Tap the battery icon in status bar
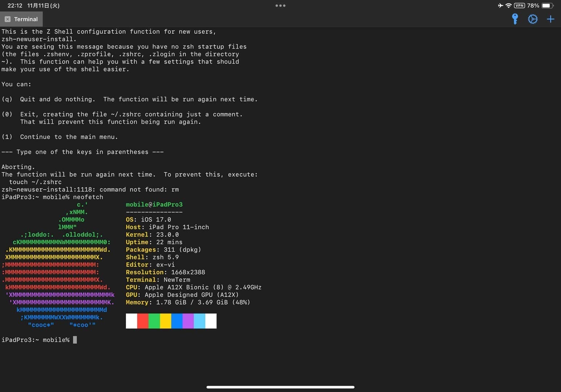The width and height of the screenshot is (561, 392). click(x=547, y=5)
